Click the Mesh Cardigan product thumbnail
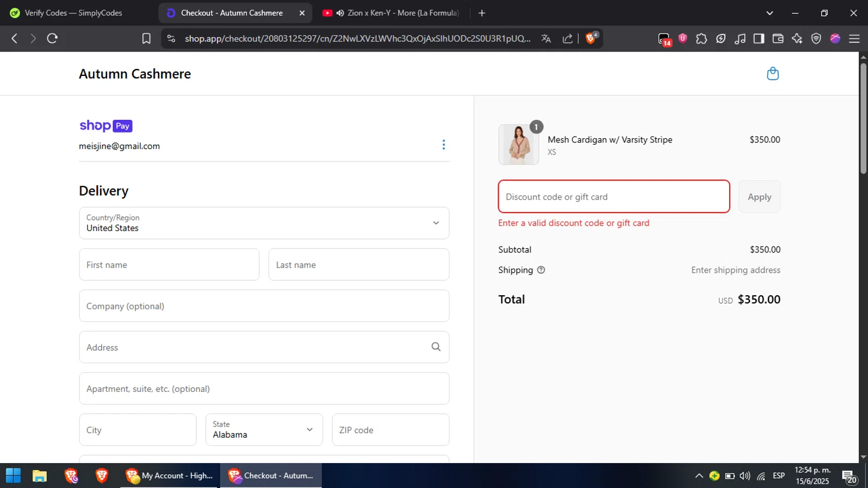Image resolution: width=868 pixels, height=488 pixels. point(518,145)
